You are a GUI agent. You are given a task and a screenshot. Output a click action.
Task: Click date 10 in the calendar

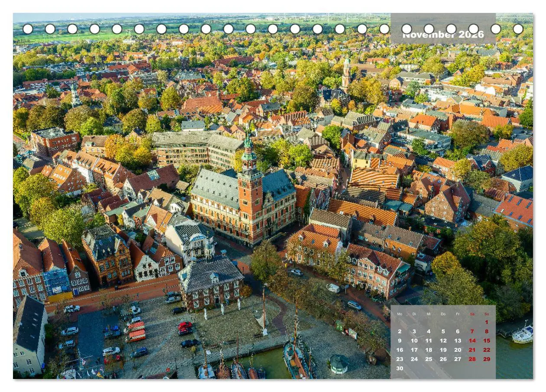tap(414, 341)
